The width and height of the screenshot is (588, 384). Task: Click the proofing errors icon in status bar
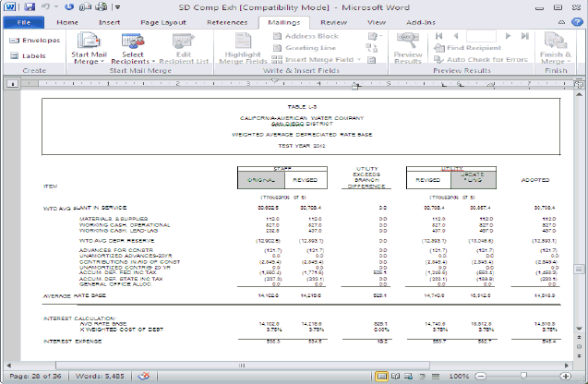(144, 378)
